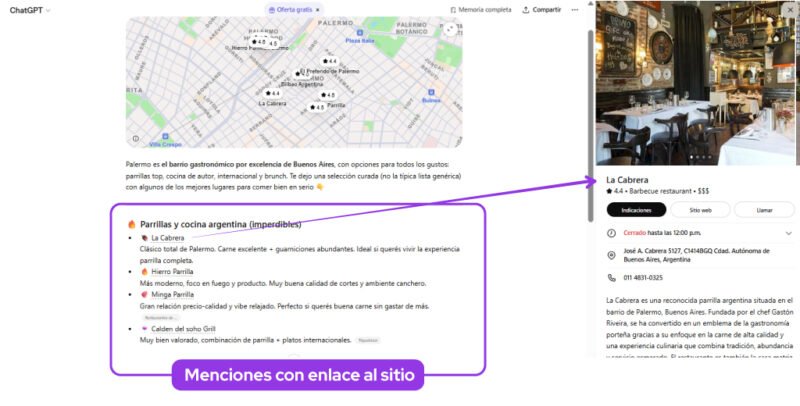Click the phone icon beside 011 4831-0325

611,278
